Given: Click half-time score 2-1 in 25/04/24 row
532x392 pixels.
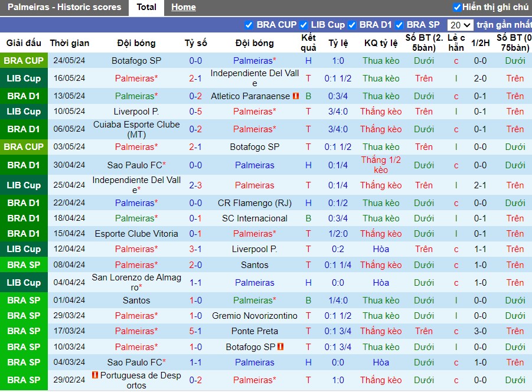Looking at the screenshot, I should (x=481, y=185).
